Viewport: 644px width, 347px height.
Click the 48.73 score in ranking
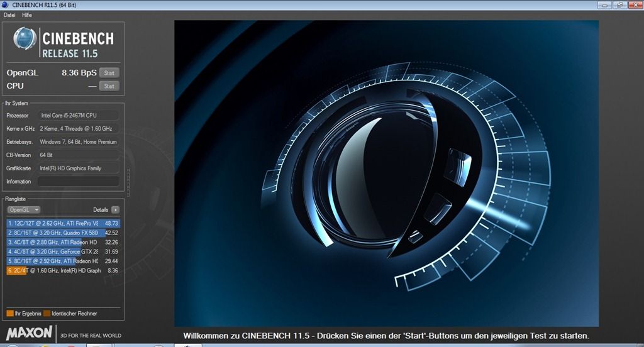[111, 223]
